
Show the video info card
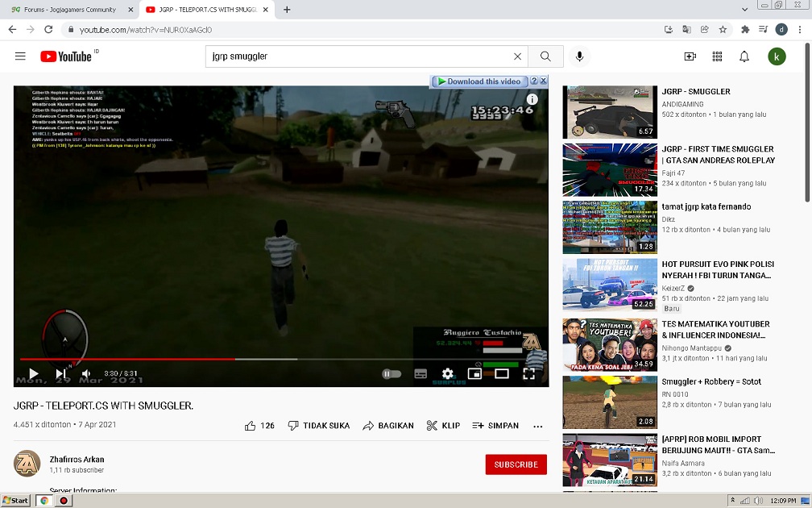[532, 99]
